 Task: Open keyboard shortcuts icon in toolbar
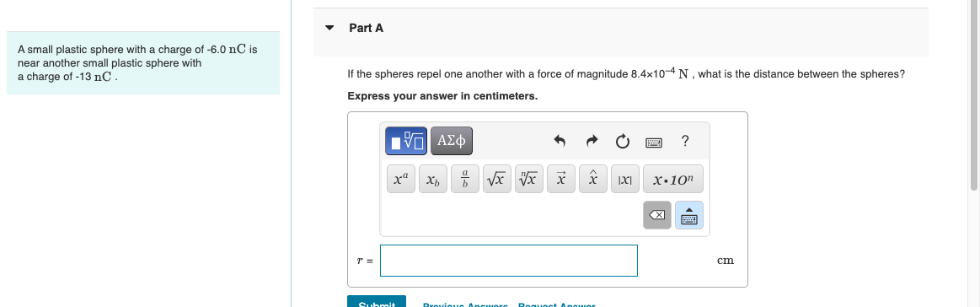click(x=654, y=143)
